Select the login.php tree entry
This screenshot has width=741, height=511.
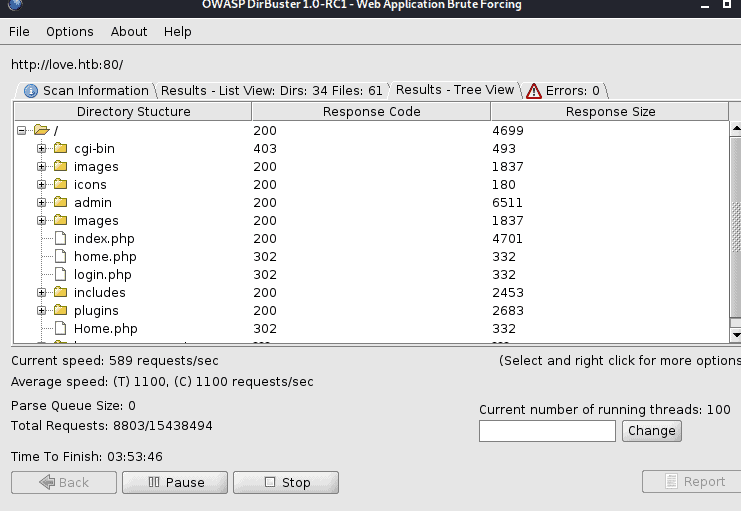(x=103, y=275)
